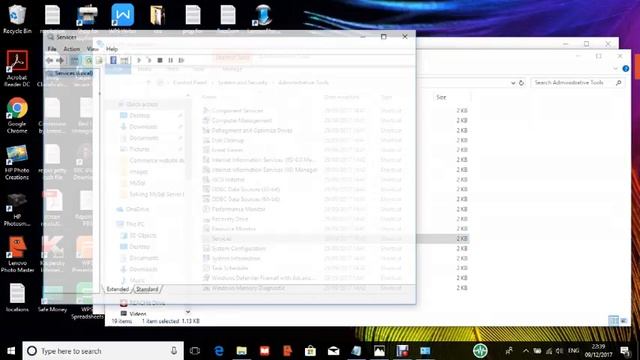Switch to the Extended tab in Services
Viewport: 640px width, 360px height.
[118, 289]
